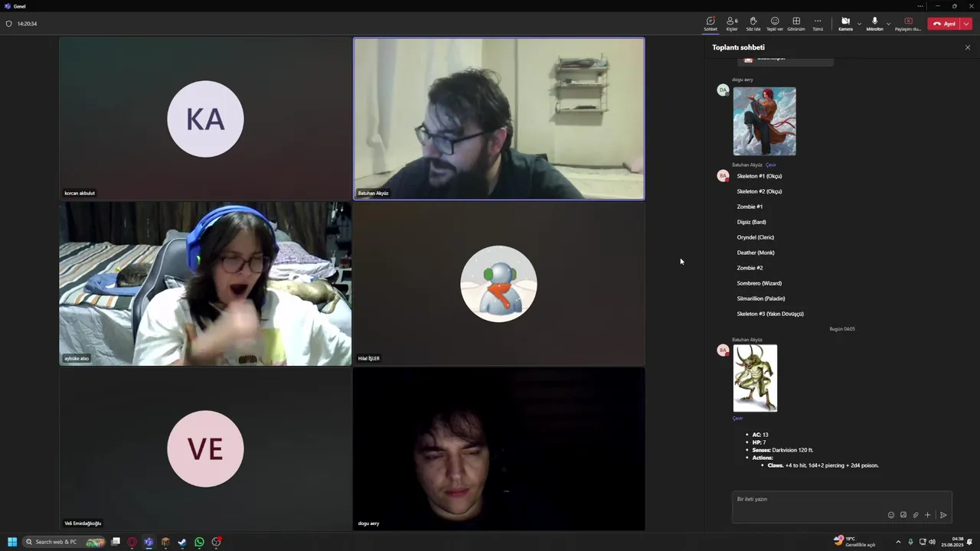Click the Senses: Darkvision 120 ft. line

[782, 450]
